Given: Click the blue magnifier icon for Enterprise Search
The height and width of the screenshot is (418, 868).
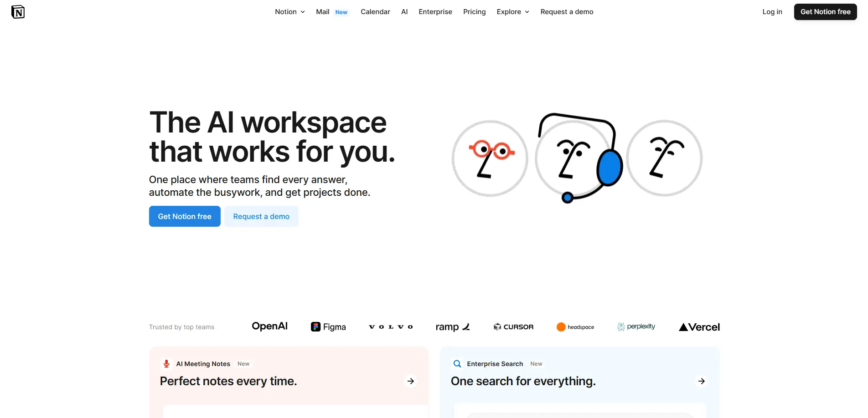Looking at the screenshot, I should [457, 363].
